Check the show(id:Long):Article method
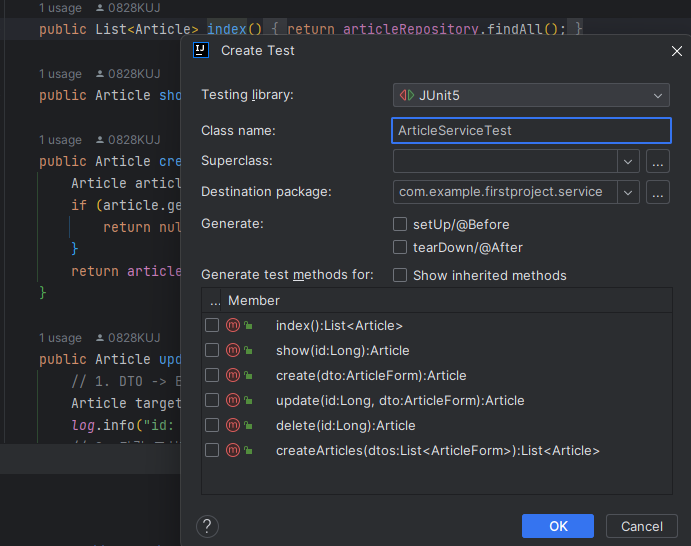Viewport: 691px width, 546px height. [x=212, y=350]
